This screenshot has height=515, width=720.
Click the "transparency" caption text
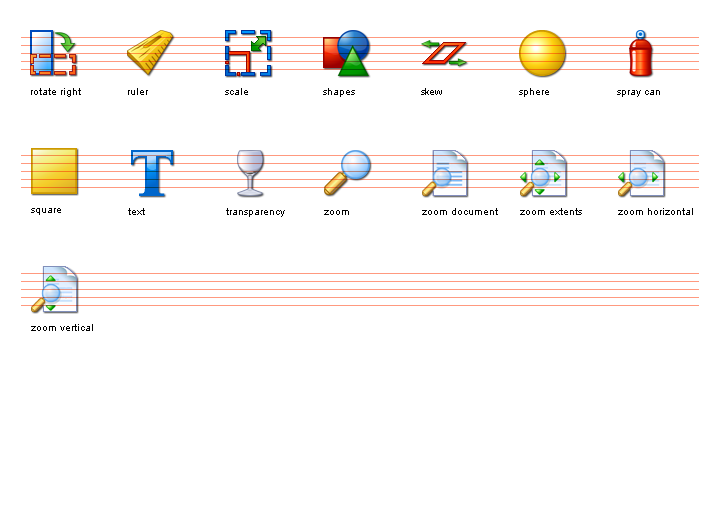click(x=255, y=212)
